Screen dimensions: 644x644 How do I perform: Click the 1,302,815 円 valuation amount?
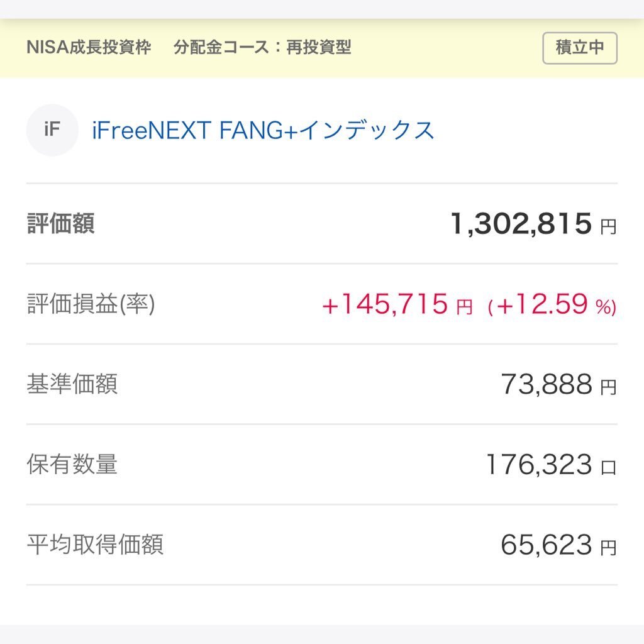533,224
